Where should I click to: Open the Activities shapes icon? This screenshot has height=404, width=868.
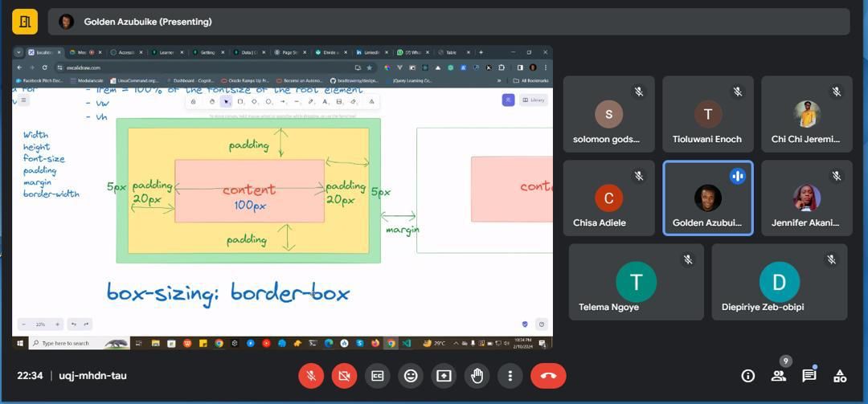[840, 376]
